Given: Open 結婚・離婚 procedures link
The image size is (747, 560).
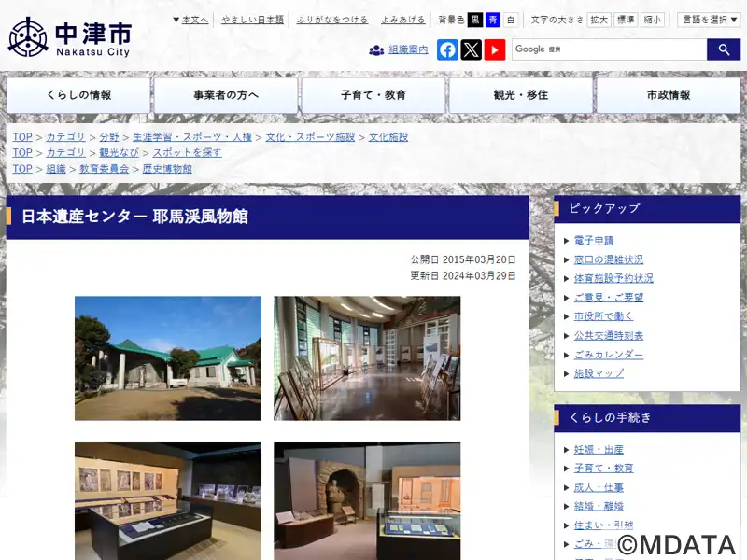Looking at the screenshot, I should click(599, 506).
